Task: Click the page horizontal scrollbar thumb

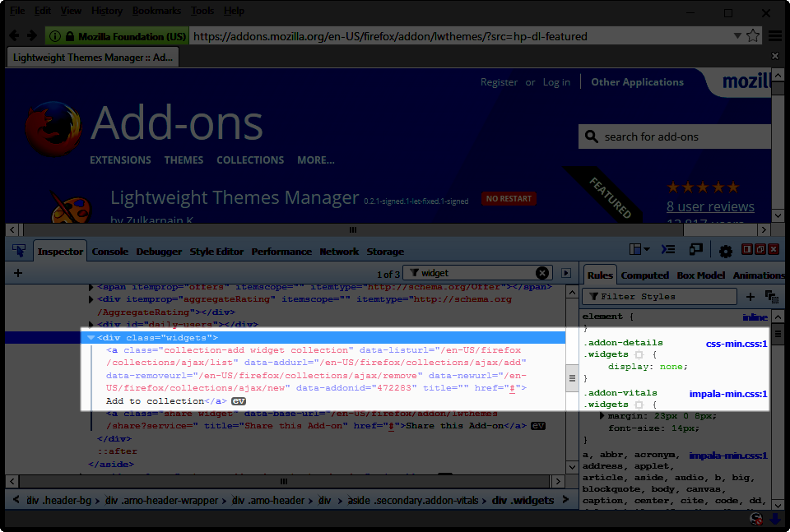Action: tap(353, 229)
